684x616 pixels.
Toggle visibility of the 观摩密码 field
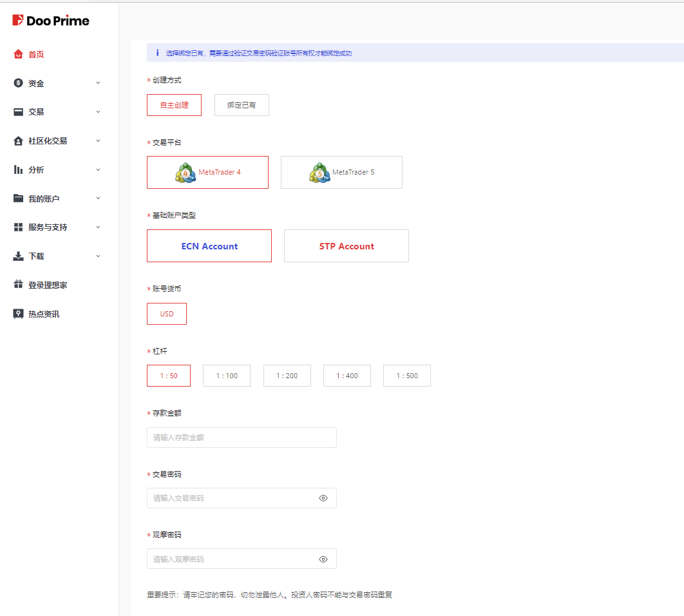click(323, 559)
